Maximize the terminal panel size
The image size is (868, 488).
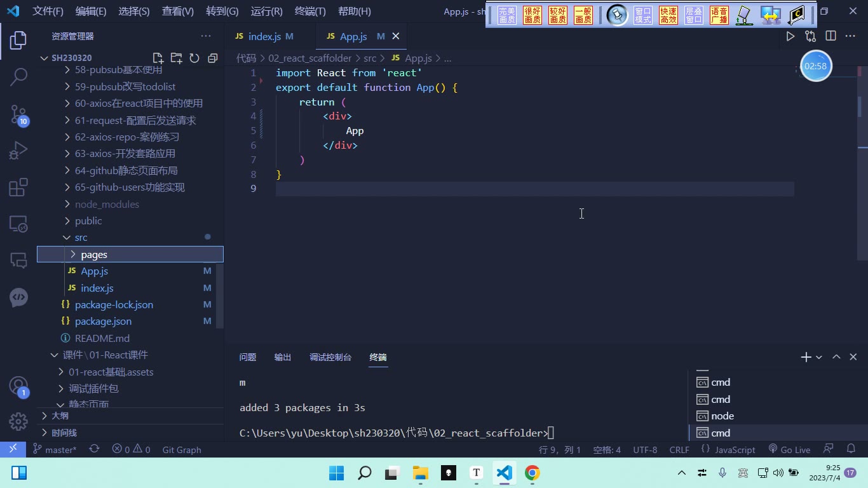pos(836,357)
